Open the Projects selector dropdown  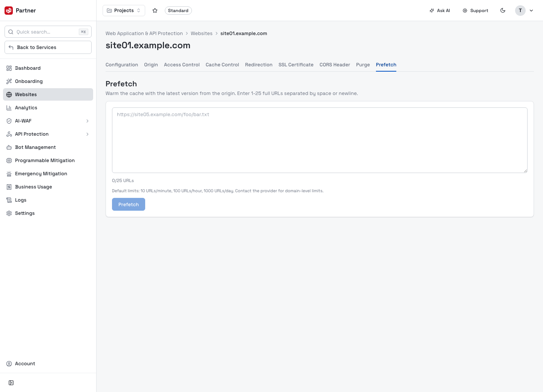124,11
